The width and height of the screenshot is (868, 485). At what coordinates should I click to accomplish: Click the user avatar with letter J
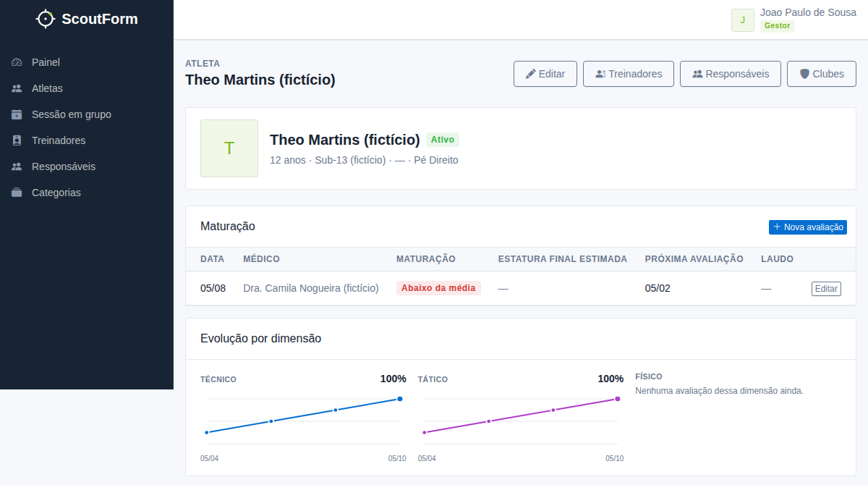coord(743,20)
